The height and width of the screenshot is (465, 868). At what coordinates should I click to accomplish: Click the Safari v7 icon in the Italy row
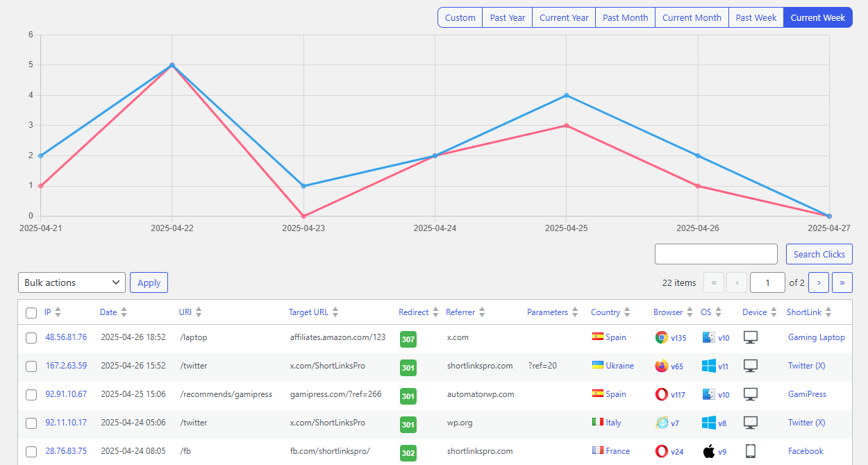[661, 423]
